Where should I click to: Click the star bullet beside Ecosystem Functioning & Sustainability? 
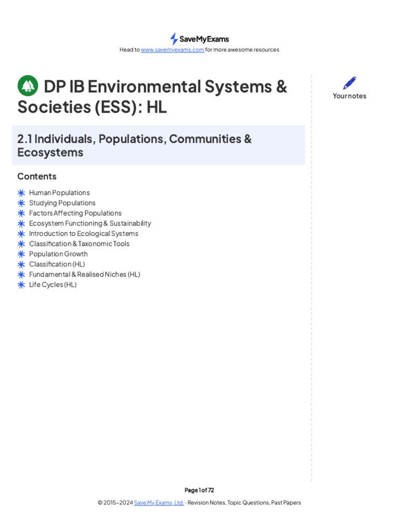[x=21, y=223]
